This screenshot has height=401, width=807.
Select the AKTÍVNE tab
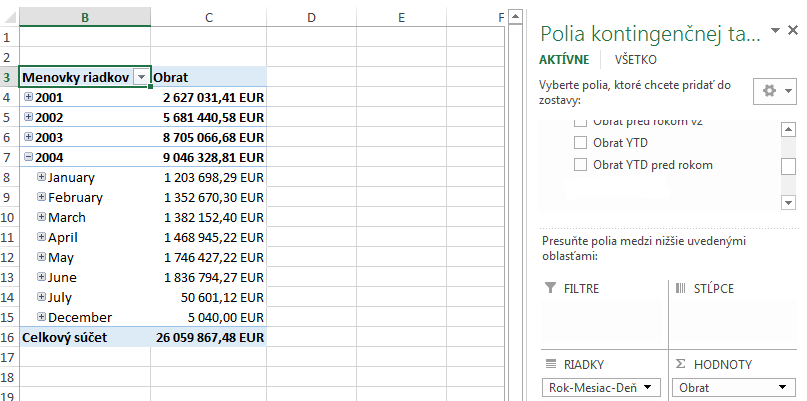(x=563, y=59)
